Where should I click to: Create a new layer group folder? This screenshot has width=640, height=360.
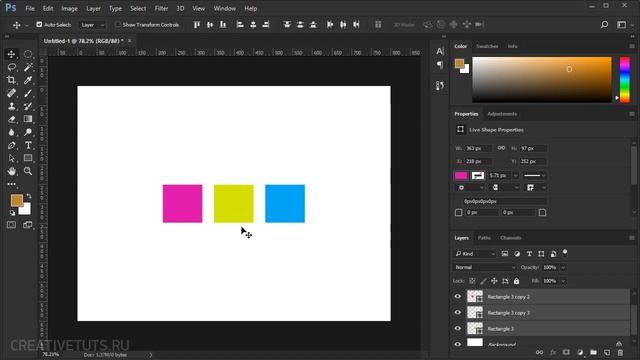click(593, 352)
